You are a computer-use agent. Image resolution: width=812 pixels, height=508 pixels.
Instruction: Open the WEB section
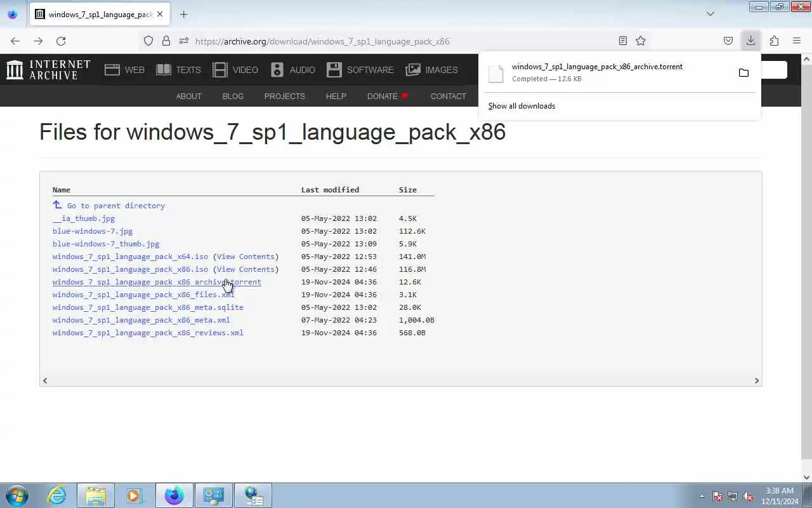125,70
